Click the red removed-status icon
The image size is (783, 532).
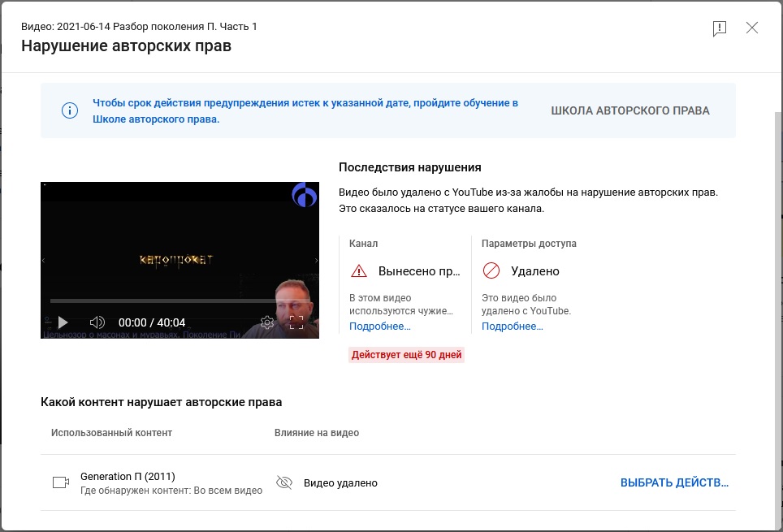point(491,270)
